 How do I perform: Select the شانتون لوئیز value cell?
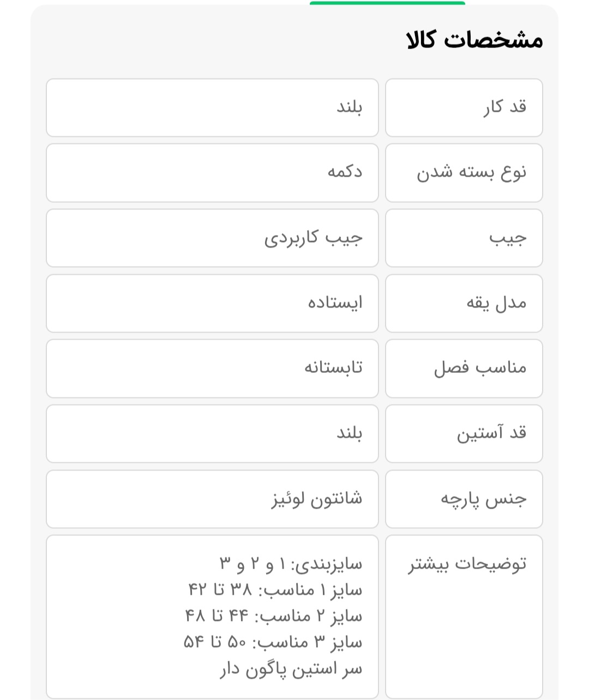click(212, 499)
